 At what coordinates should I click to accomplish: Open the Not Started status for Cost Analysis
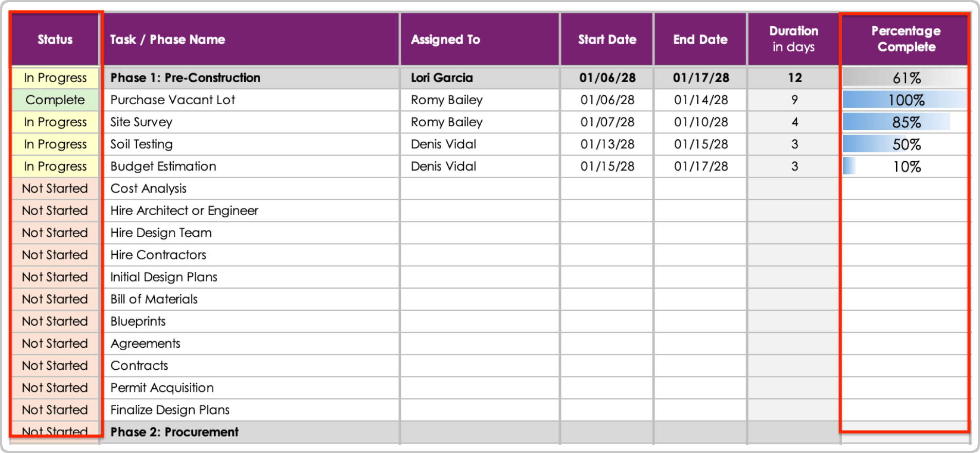point(55,188)
